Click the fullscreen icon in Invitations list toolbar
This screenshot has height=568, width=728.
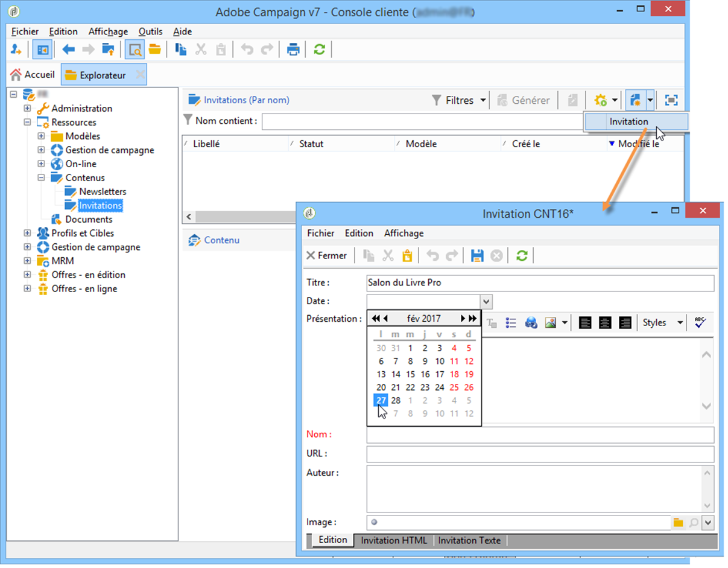point(671,100)
